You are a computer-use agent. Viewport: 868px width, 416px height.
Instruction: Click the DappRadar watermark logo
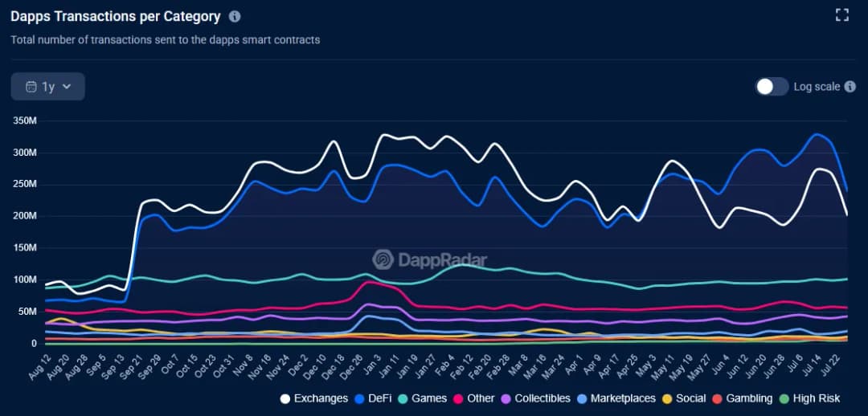click(383, 259)
